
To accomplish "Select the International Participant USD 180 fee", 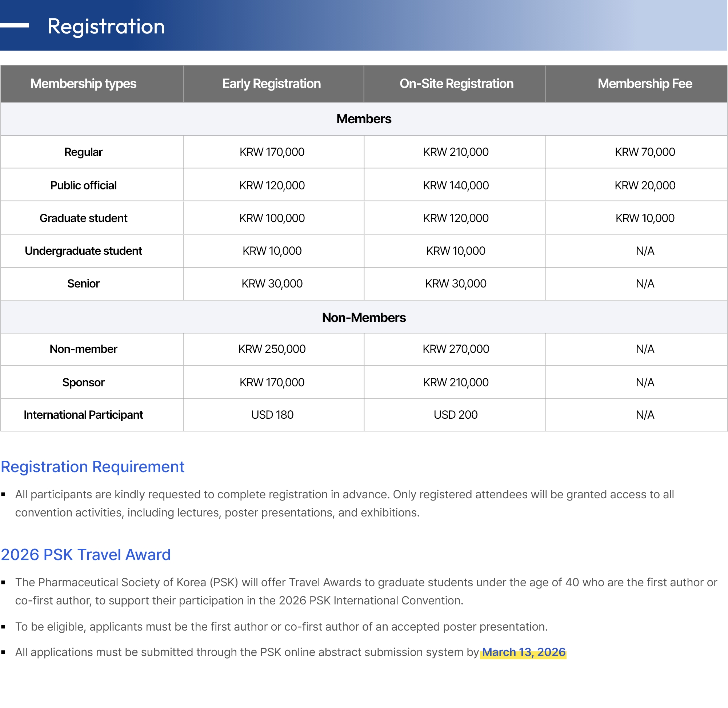I will [272, 415].
